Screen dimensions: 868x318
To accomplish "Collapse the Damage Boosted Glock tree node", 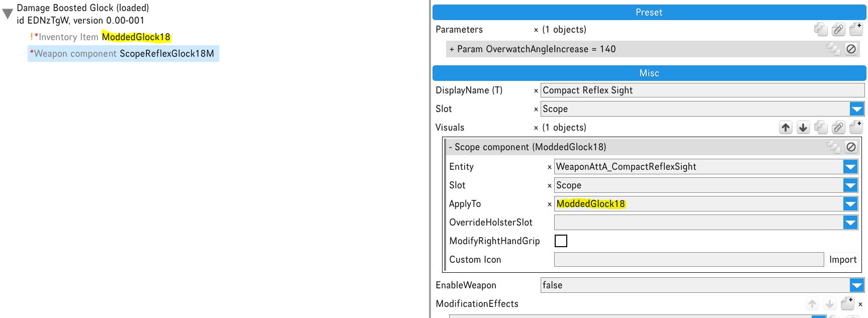I will pyautogui.click(x=8, y=14).
